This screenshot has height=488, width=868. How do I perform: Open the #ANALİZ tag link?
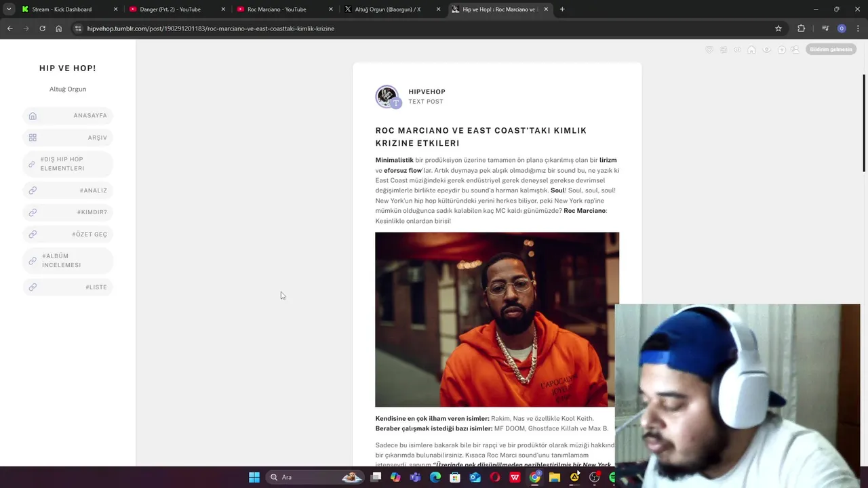coord(68,190)
